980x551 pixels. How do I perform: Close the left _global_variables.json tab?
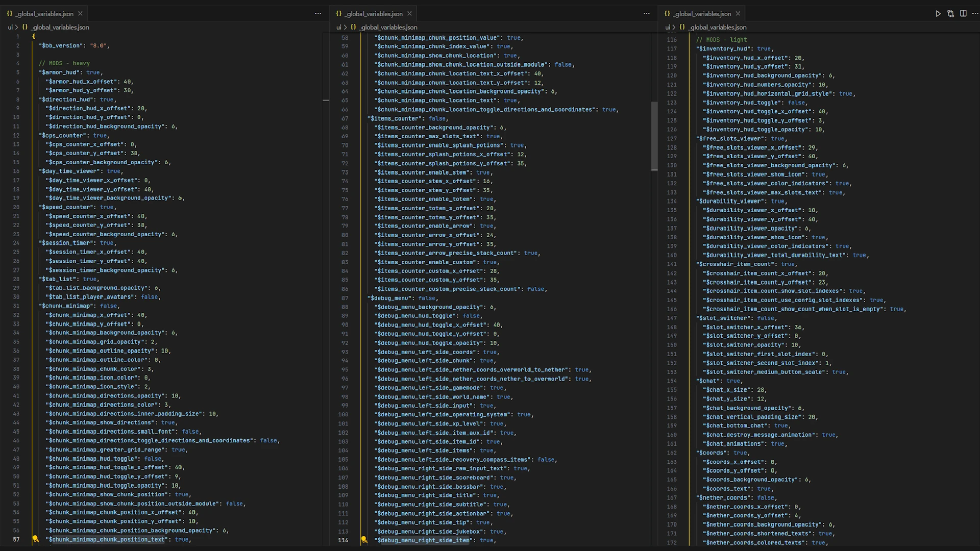click(80, 14)
